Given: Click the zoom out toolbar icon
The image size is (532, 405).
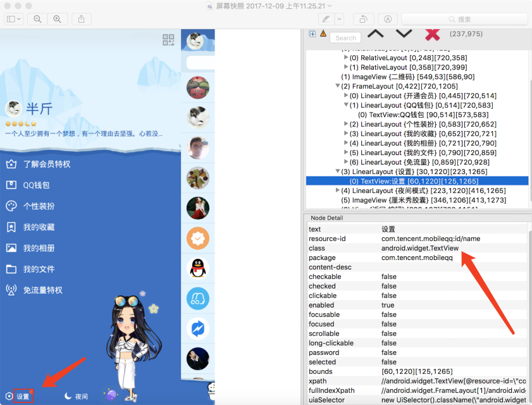Looking at the screenshot, I should tap(37, 19).
